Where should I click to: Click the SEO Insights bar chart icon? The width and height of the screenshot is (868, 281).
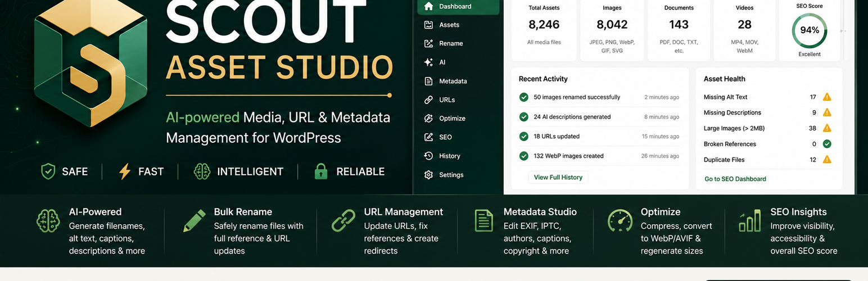750,220
